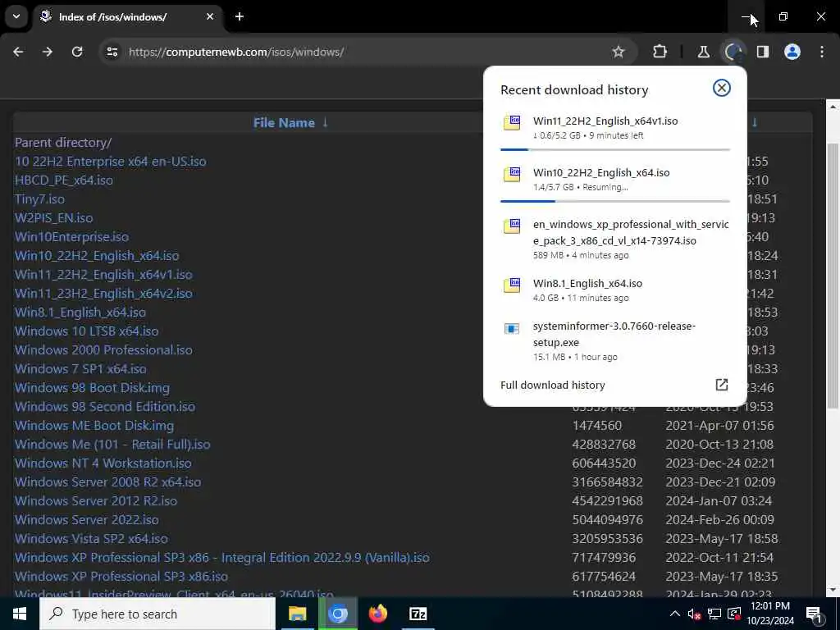
Task: Click Windows Server 2012 R2.iso link
Action: (96, 501)
